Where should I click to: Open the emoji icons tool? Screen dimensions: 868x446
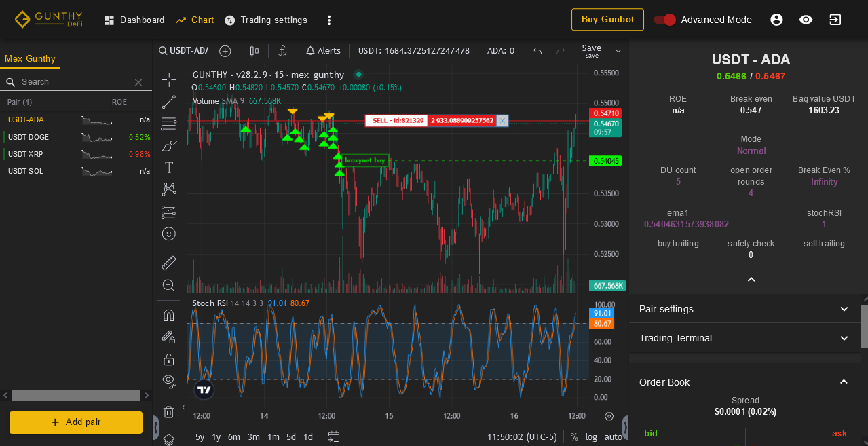(x=169, y=234)
